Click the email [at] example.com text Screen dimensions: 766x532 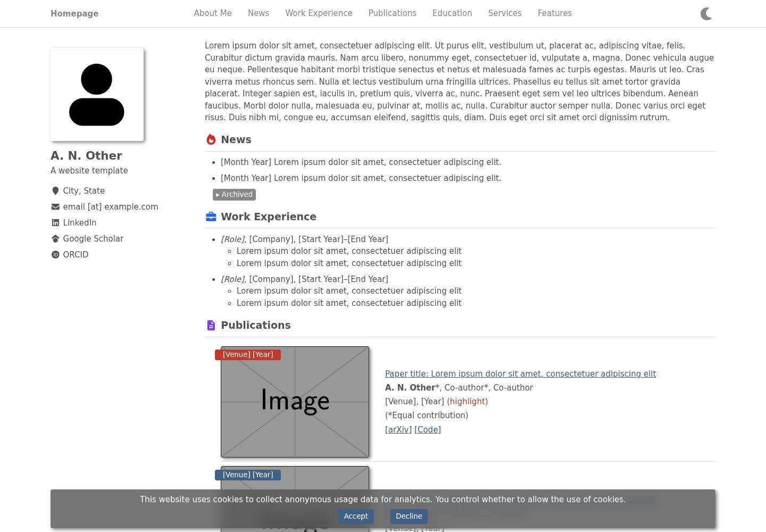click(x=111, y=207)
